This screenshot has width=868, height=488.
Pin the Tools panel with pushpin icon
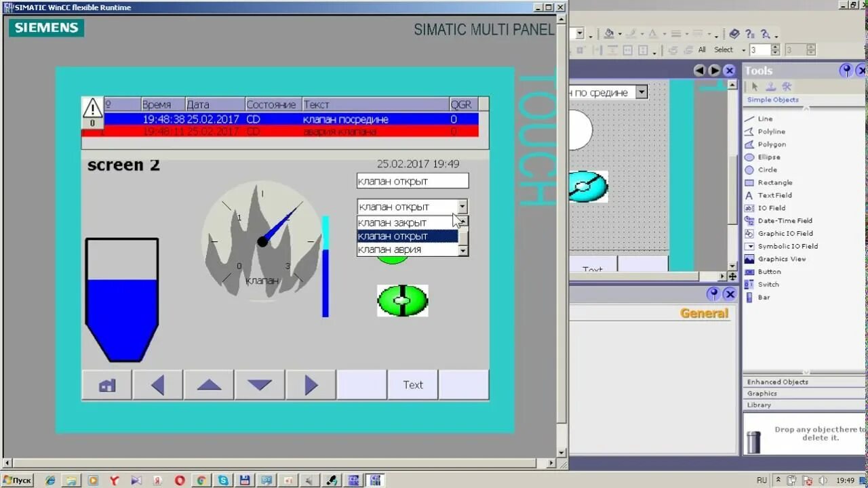[x=846, y=70]
